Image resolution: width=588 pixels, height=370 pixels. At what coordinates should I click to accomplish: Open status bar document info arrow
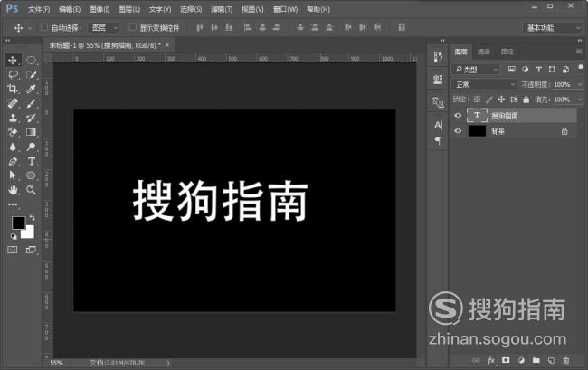167,363
